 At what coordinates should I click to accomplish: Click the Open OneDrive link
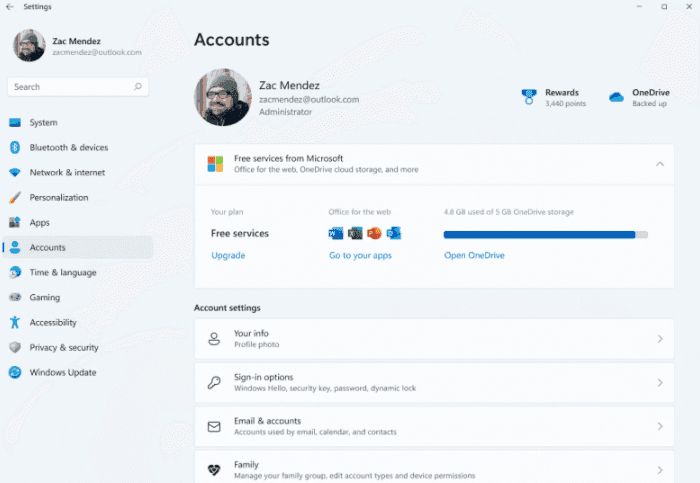474,255
